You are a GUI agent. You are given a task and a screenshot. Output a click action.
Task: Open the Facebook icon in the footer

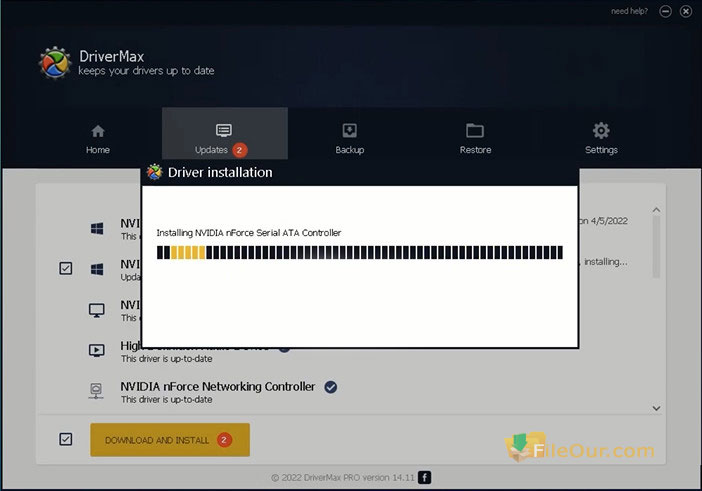pyautogui.click(x=424, y=478)
